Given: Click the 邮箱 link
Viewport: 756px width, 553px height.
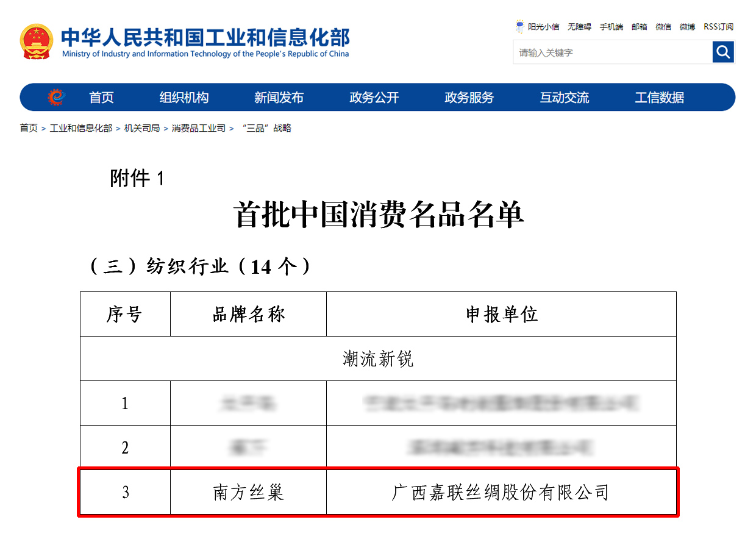Looking at the screenshot, I should 639,27.
